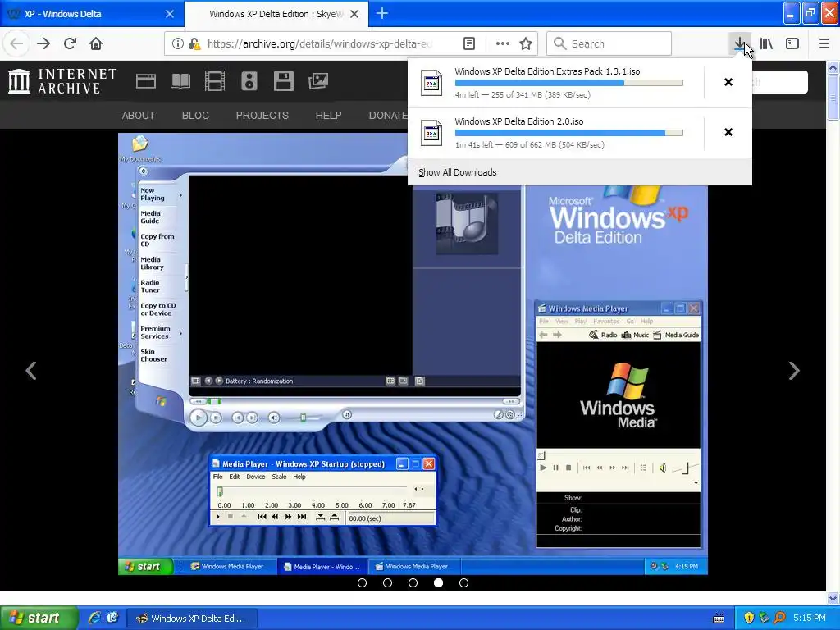Click the Forward arrow in browser toolbar
840x630 pixels.
point(44,43)
